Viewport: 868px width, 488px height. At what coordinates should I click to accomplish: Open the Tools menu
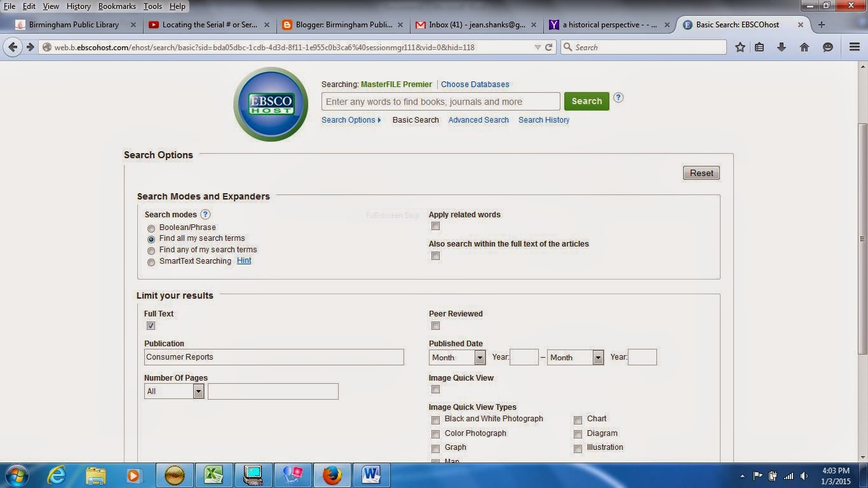[x=153, y=6]
